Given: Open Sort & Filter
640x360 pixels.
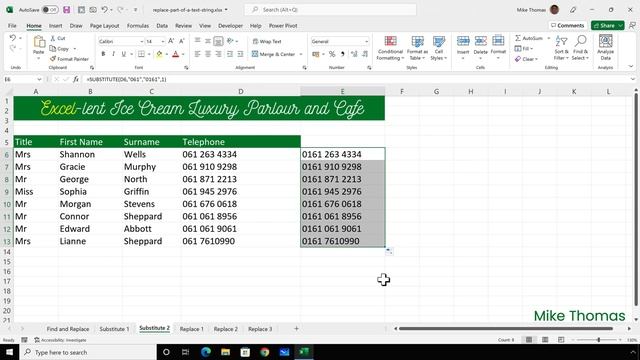Looking at the screenshot, I should click(562, 48).
